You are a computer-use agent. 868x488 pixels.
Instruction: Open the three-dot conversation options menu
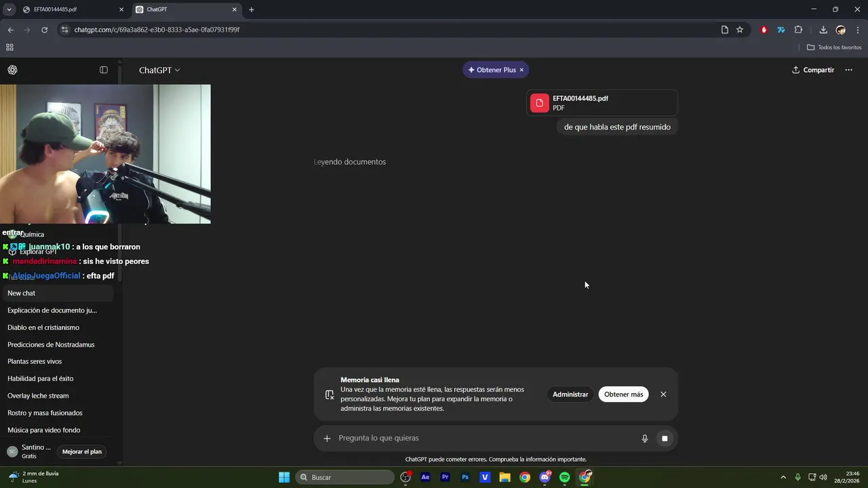pyautogui.click(x=848, y=70)
